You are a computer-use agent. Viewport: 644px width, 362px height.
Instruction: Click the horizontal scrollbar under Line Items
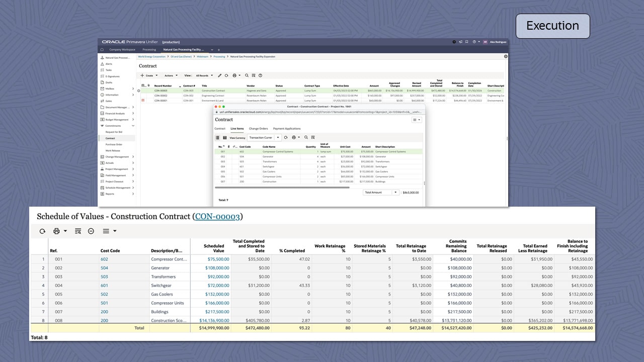282,188
